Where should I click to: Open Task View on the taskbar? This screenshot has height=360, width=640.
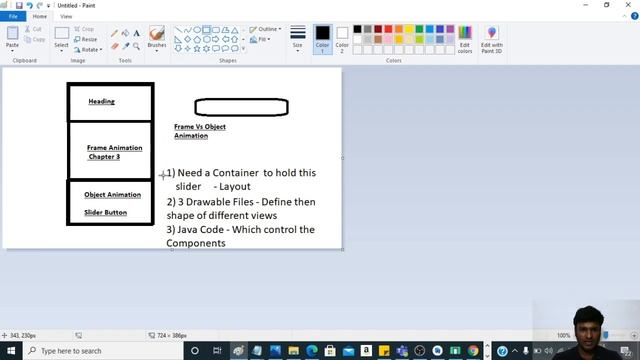(217, 351)
